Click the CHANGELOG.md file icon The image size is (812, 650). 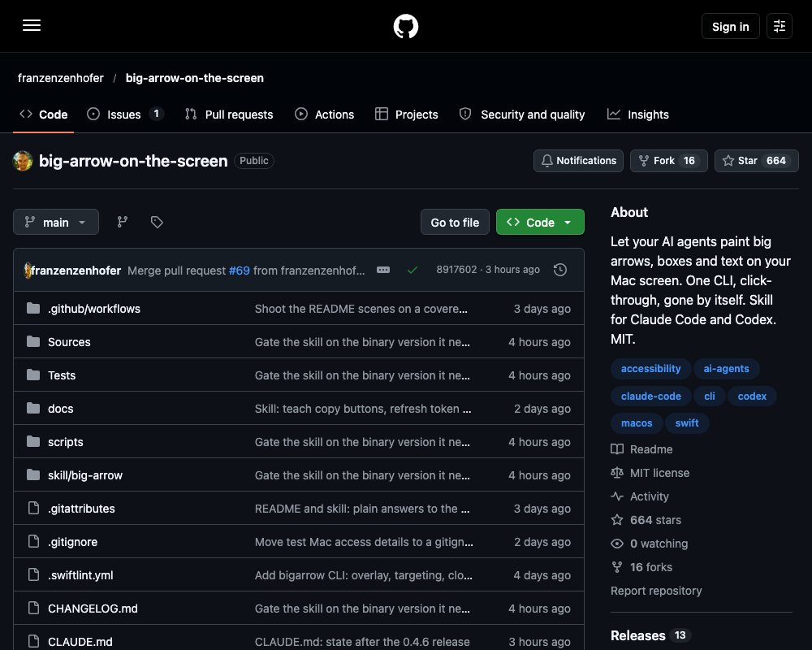pos(33,608)
